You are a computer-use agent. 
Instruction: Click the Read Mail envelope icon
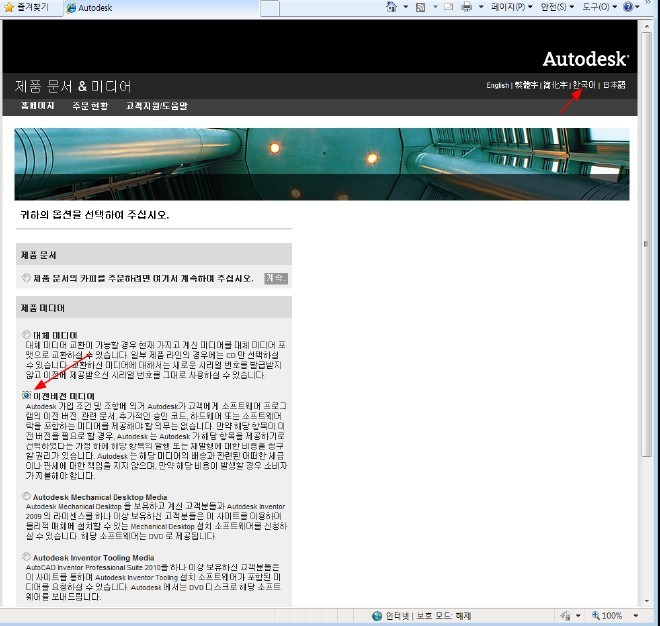tap(449, 7)
